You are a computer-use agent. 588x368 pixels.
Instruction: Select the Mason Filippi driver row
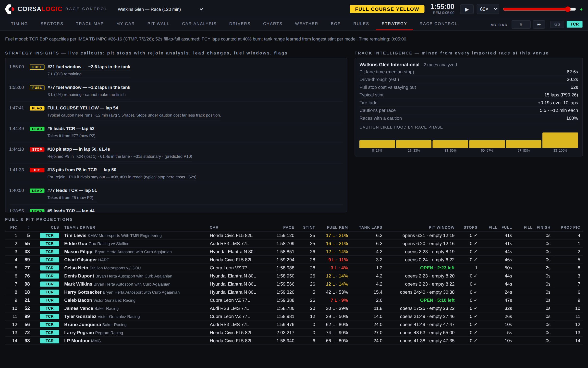click(294, 252)
